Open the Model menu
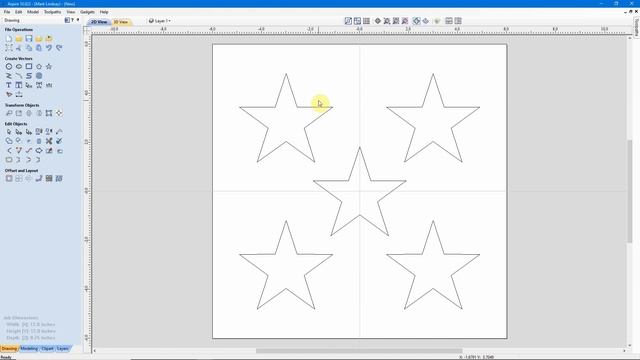The image size is (640, 360). pyautogui.click(x=33, y=12)
